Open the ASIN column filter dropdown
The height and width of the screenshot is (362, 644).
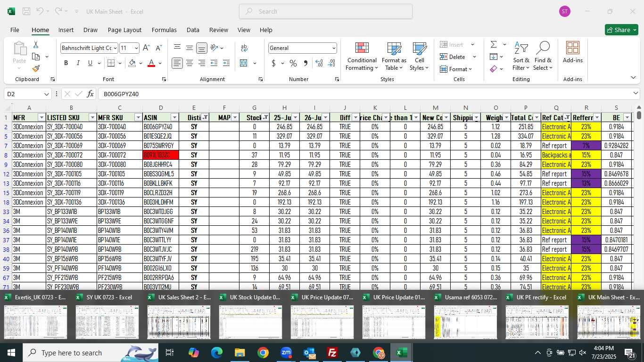[174, 117]
